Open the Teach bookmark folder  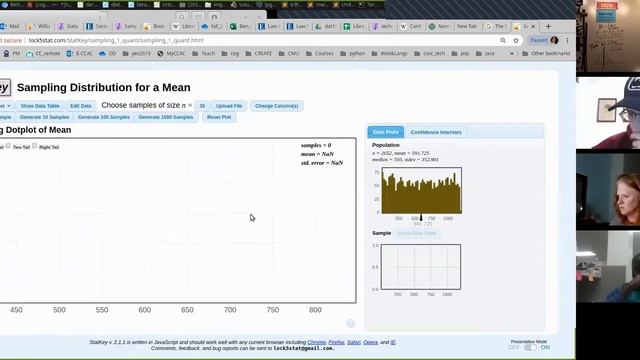pos(203,53)
